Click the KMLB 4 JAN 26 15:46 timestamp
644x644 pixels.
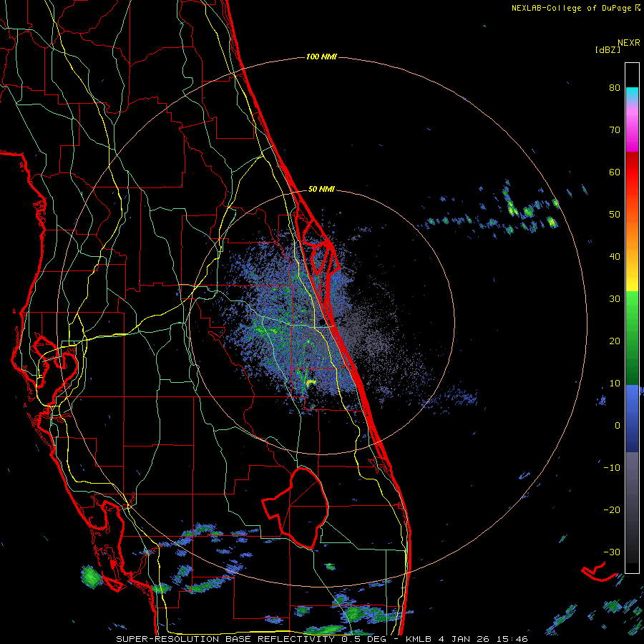(x=467, y=639)
